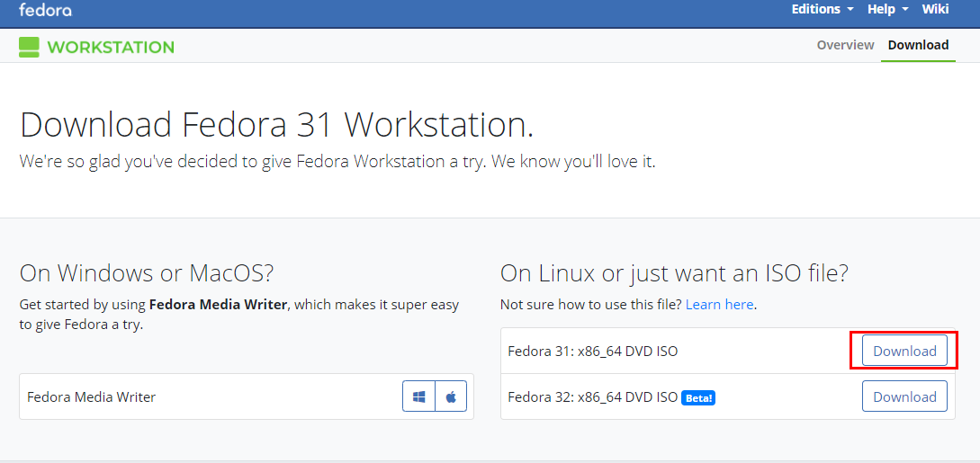The width and height of the screenshot is (980, 463).
Task: Follow the Learn here link
Action: [720, 305]
